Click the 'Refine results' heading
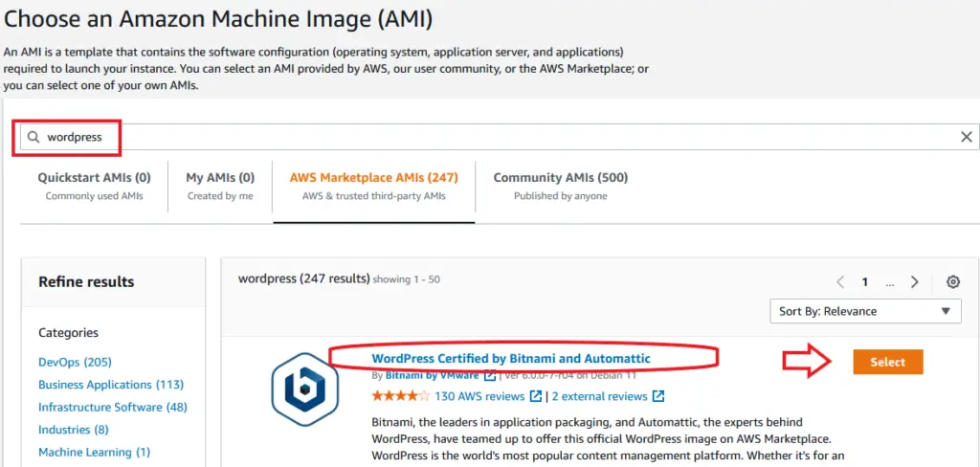 (86, 282)
